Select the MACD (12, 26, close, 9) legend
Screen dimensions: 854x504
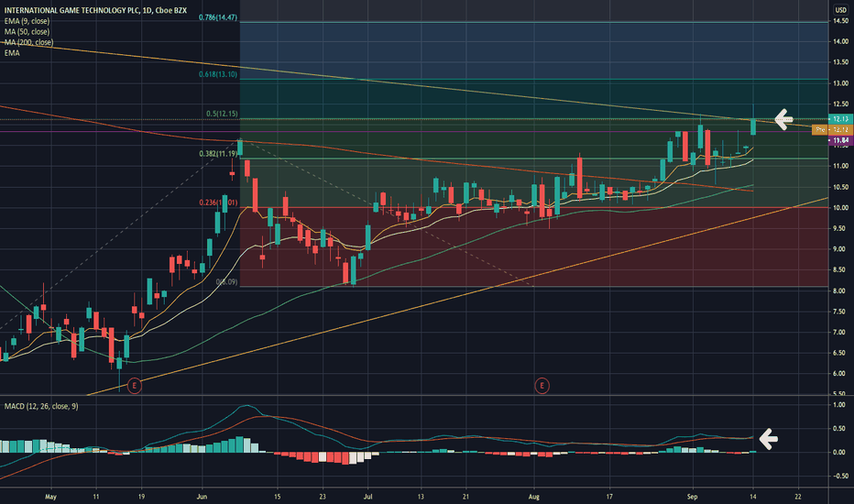pyautogui.click(x=41, y=406)
